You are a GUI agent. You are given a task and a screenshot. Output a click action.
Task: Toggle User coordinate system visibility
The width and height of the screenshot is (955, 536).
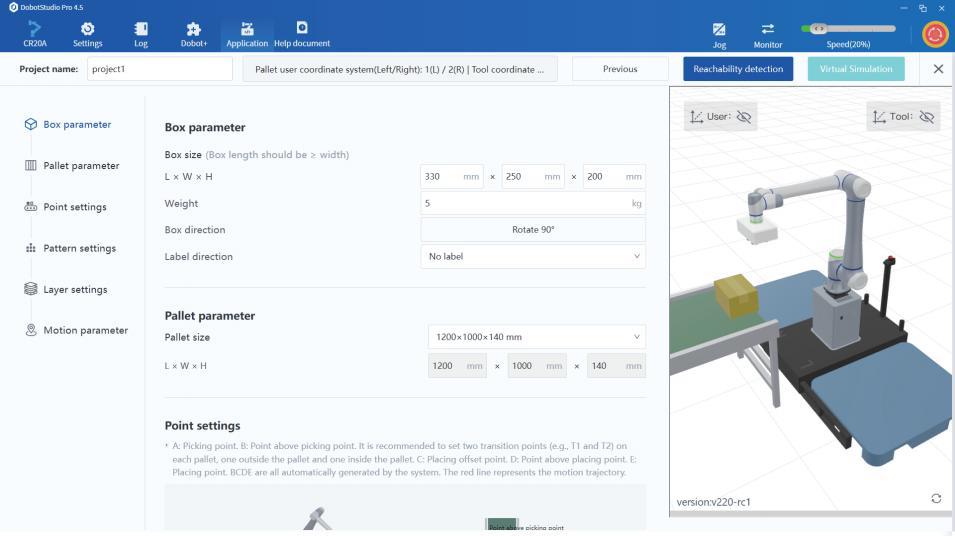click(x=743, y=117)
